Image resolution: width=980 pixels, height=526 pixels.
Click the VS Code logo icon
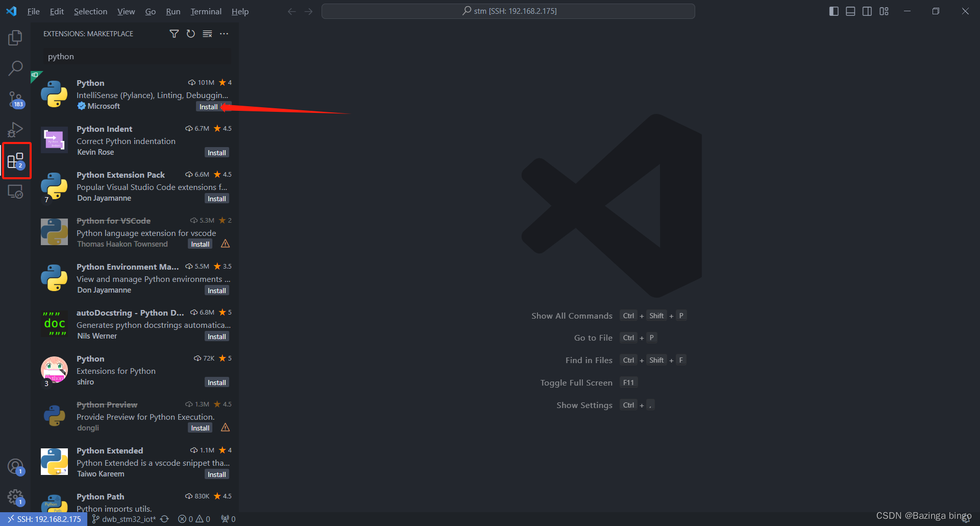click(x=11, y=11)
